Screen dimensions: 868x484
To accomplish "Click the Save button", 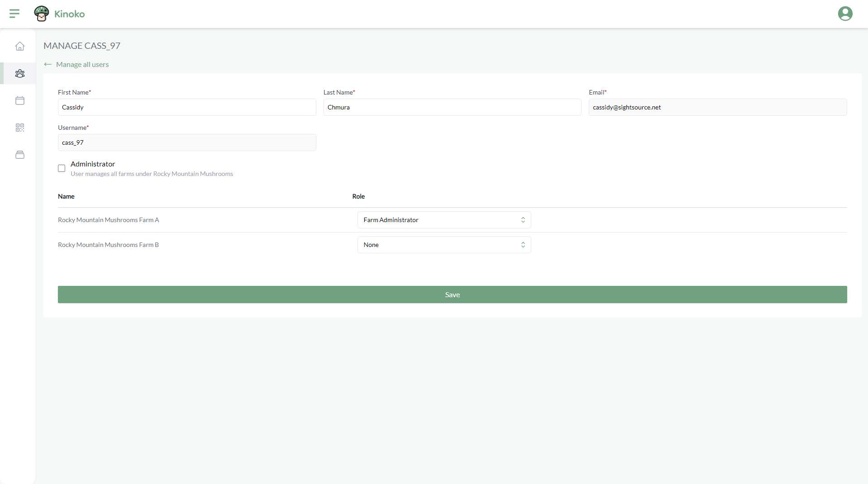I will coord(452,294).
